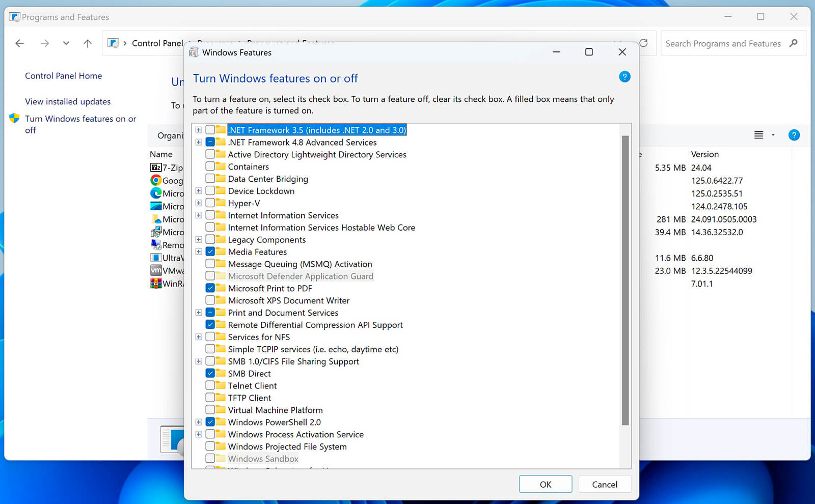Click the help icon in Windows Features dialog
This screenshot has height=504, width=815.
(x=624, y=77)
